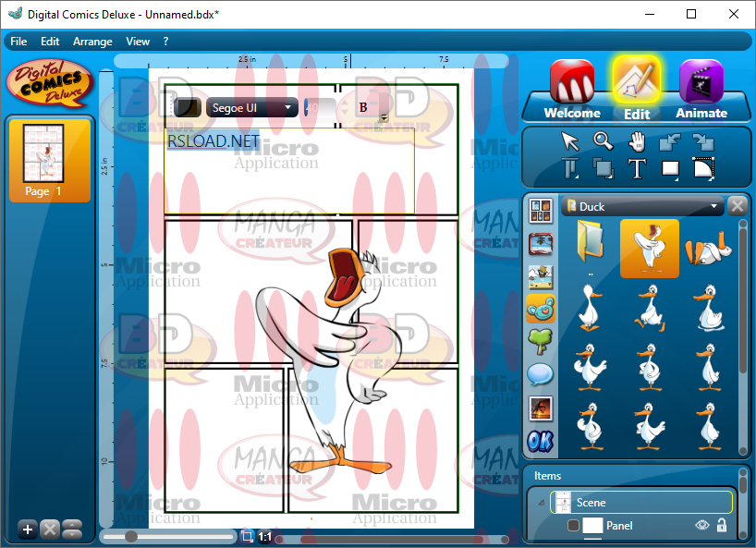Select the running duck thumbnail
This screenshot has height=548, width=756.
coord(650,308)
